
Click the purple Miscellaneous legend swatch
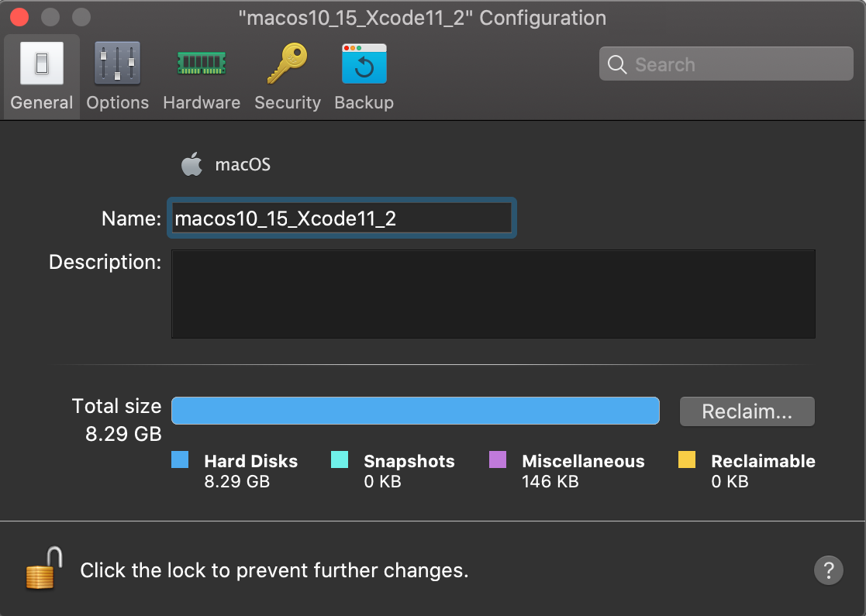[498, 460]
